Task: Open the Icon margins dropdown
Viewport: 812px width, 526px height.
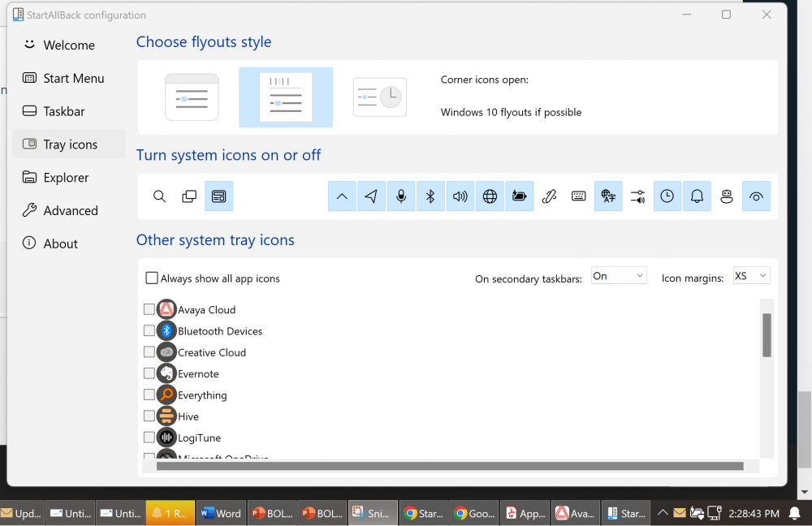Action: click(x=751, y=276)
